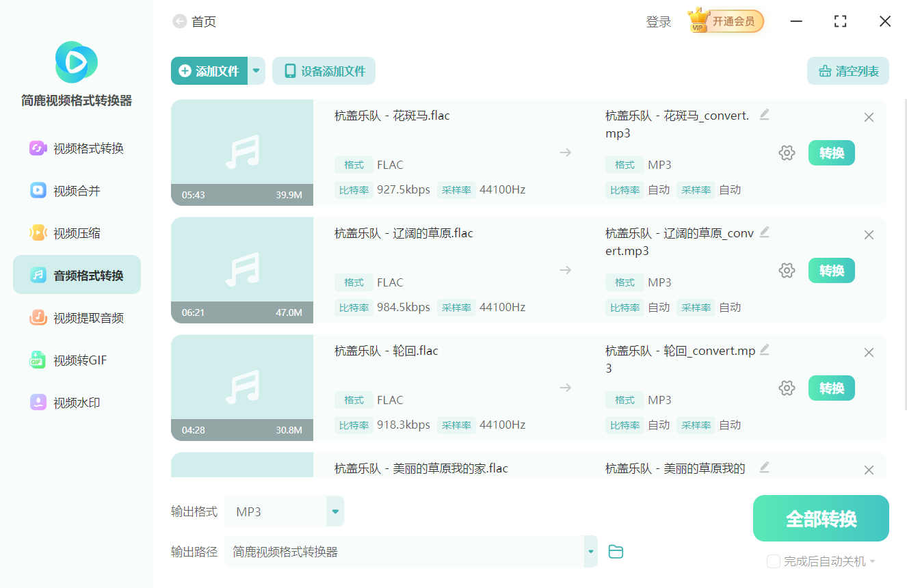Click 全部转换 to convert all files
This screenshot has height=588, width=907.
pos(820,518)
